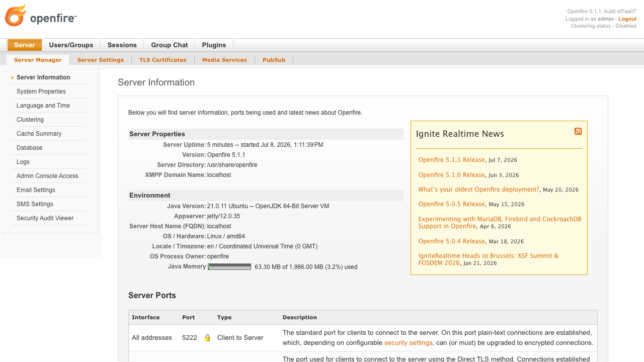Open the Openfire 5.0.5 Release news link

[x=451, y=204]
